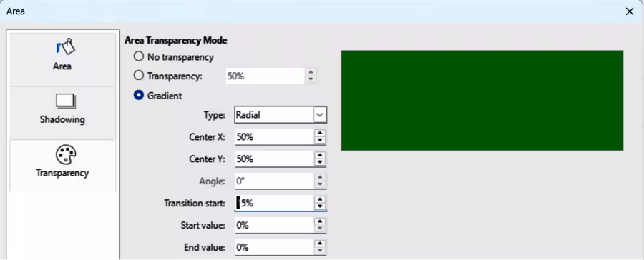Image resolution: width=644 pixels, height=260 pixels.
Task: Click the Start value input field
Action: [x=274, y=225]
